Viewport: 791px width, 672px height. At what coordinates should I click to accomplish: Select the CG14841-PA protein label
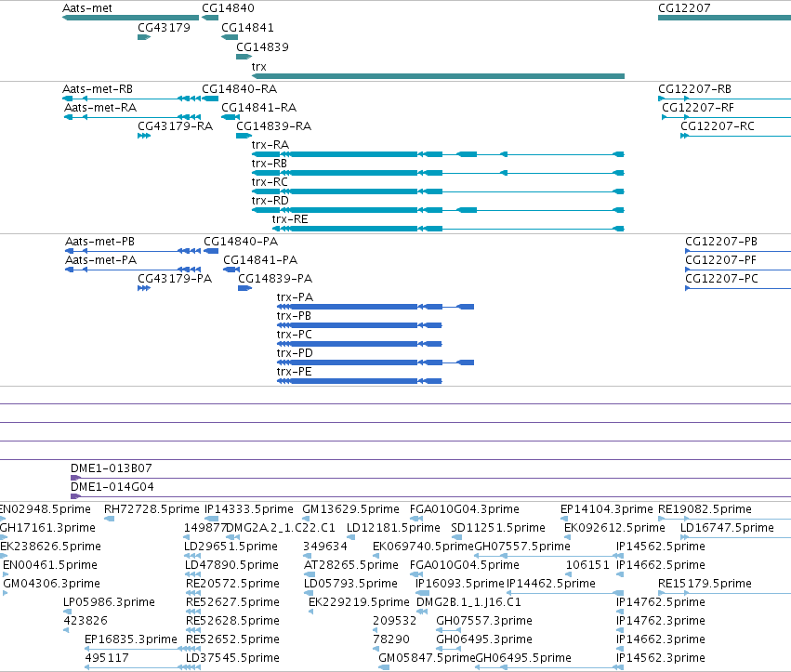(260, 260)
